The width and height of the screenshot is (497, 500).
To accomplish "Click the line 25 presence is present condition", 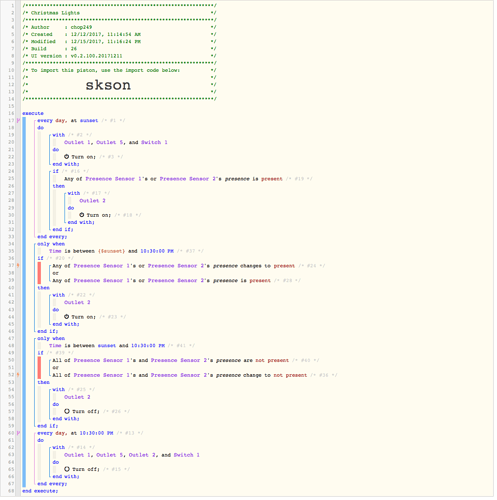I will (x=173, y=179).
